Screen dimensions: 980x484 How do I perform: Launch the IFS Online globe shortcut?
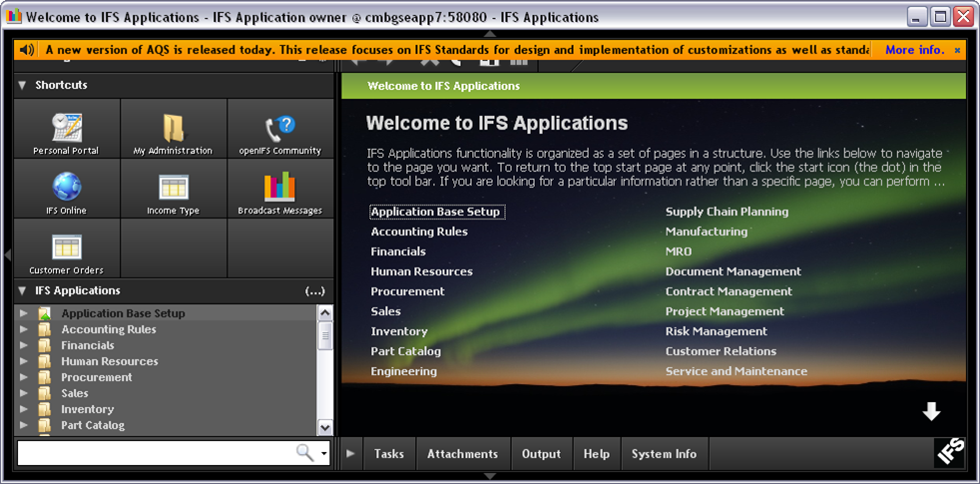[66, 189]
